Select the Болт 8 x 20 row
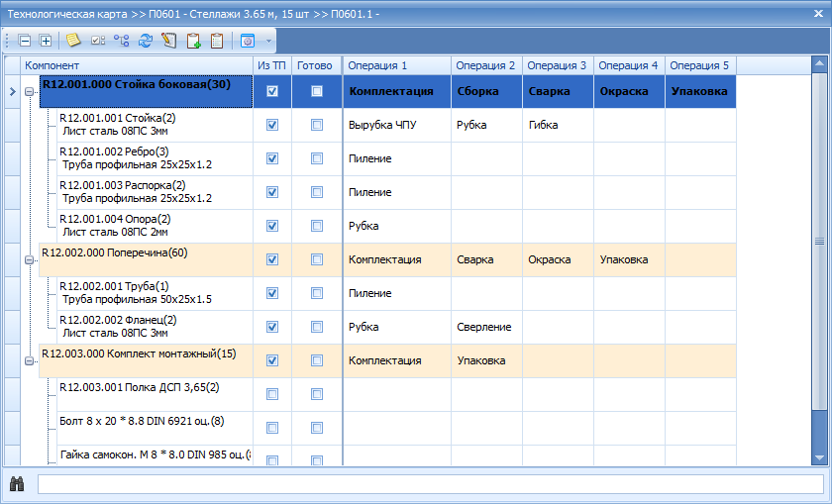Viewport: 832px width, 504px height. click(155, 428)
